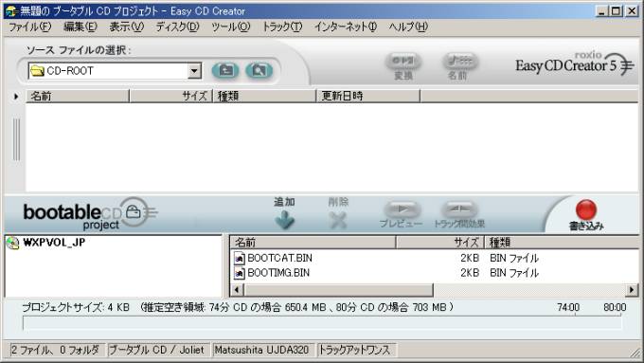Viewport: 644px width, 363px height.
Task: Sort project list by サイズ column
Action: [x=439, y=242]
